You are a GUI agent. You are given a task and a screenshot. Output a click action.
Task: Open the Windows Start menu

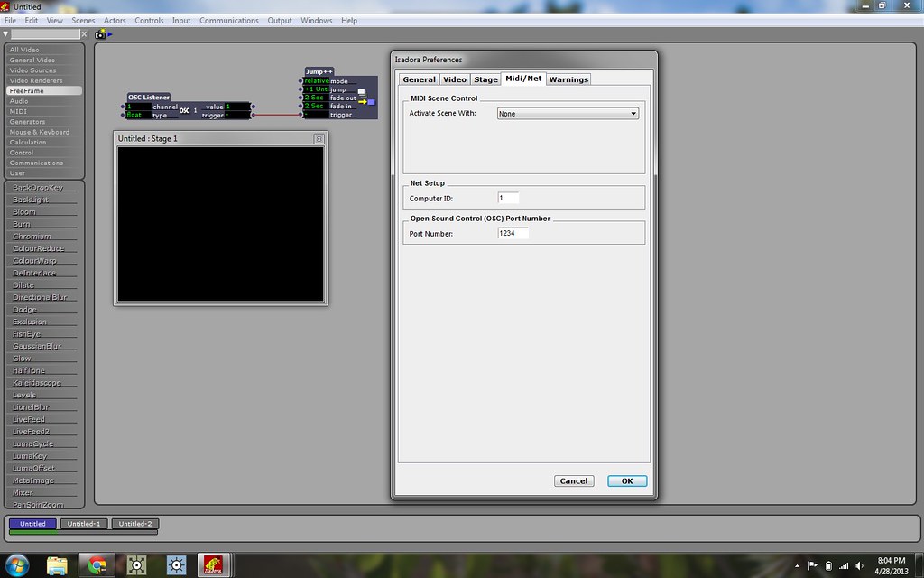tap(16, 564)
